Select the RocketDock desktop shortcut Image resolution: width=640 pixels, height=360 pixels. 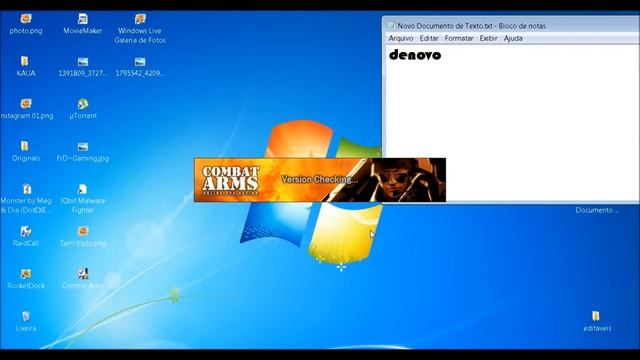(26, 273)
